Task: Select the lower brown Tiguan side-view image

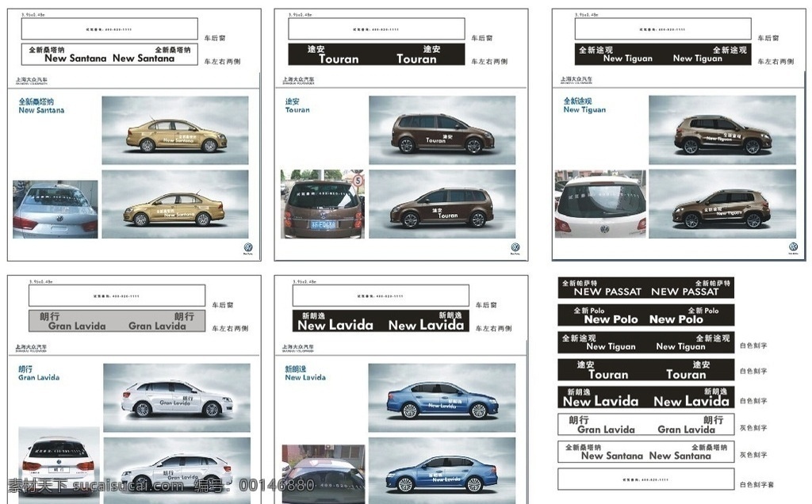Action: click(x=722, y=204)
